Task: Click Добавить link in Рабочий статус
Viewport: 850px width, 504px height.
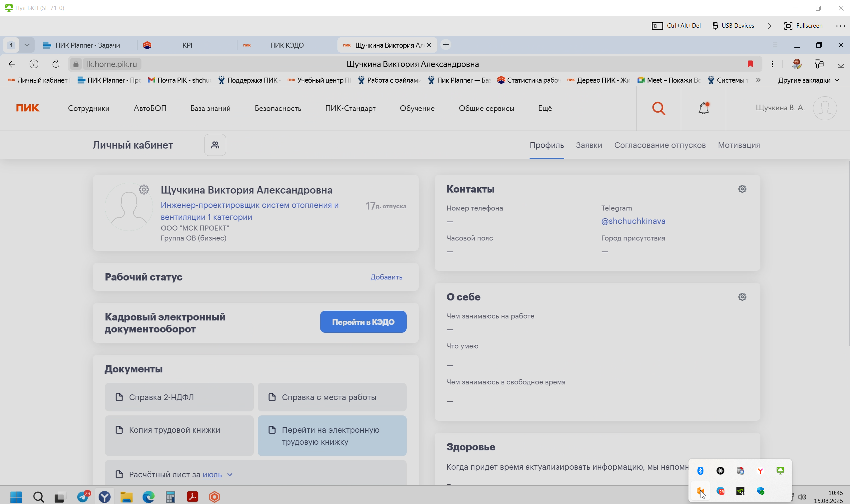Action: click(x=386, y=277)
